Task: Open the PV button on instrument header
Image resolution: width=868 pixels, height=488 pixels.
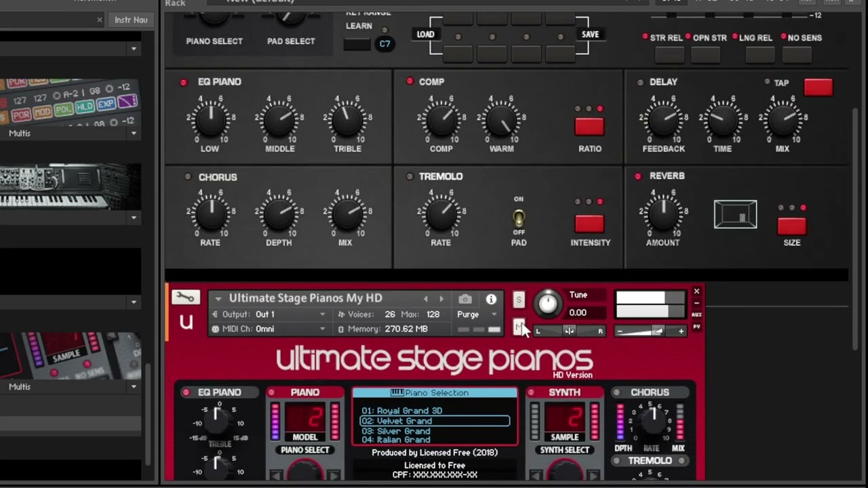Action: click(696, 327)
